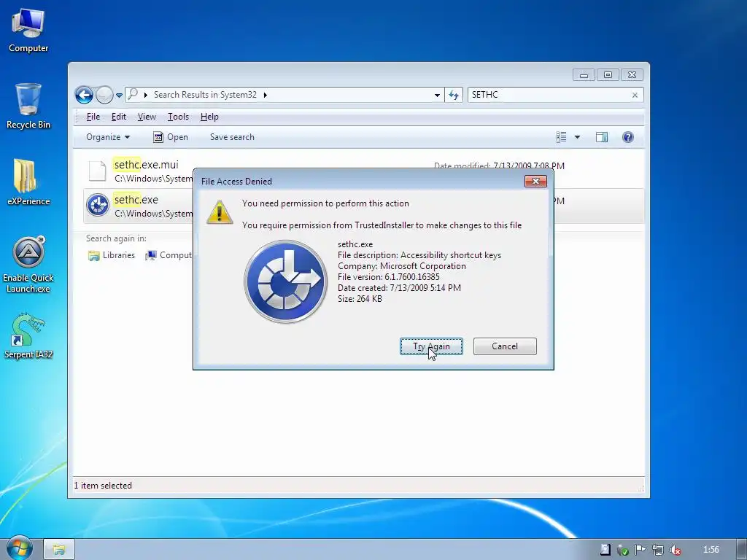Viewport: 747px width, 560px height.
Task: Click the blank sethc.exe.mui file icon
Action: pos(98,171)
